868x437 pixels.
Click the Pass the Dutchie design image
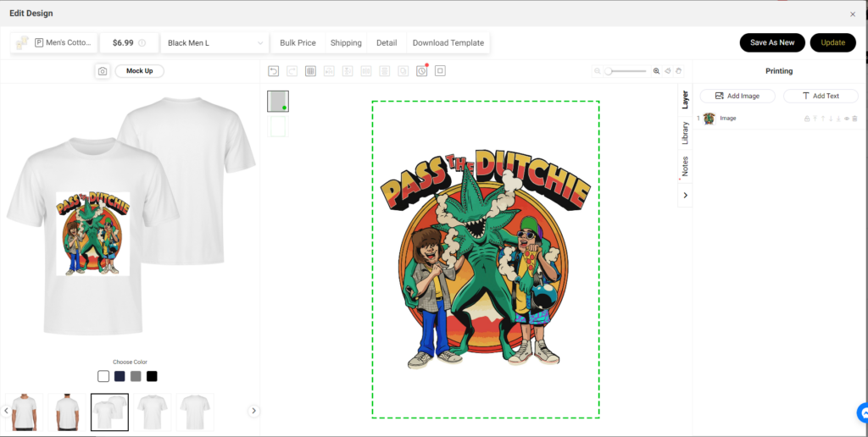point(486,259)
